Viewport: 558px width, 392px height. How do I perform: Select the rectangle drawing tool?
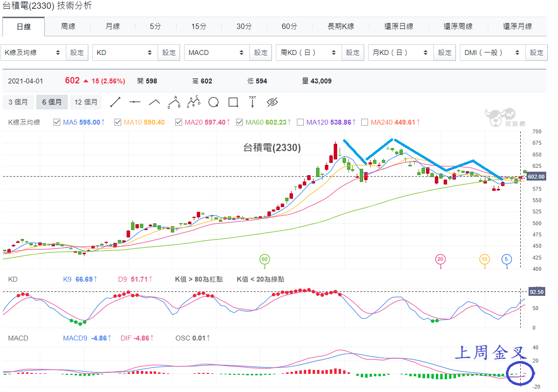[233, 103]
